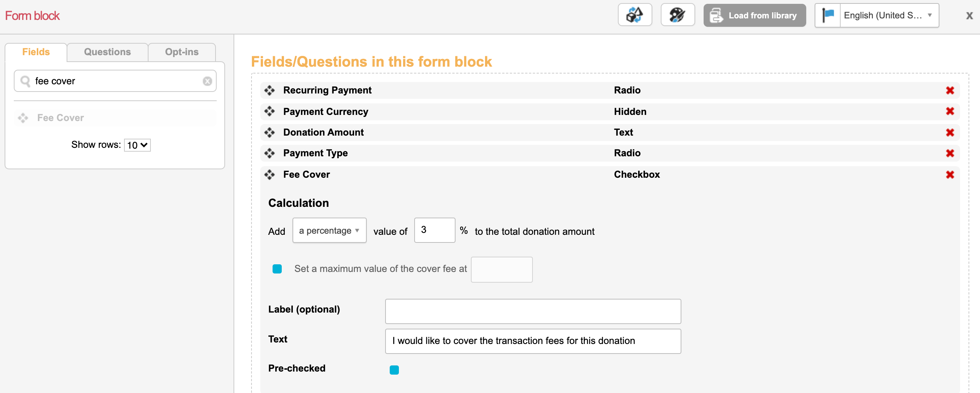Click the paint palette icon button

678,15
